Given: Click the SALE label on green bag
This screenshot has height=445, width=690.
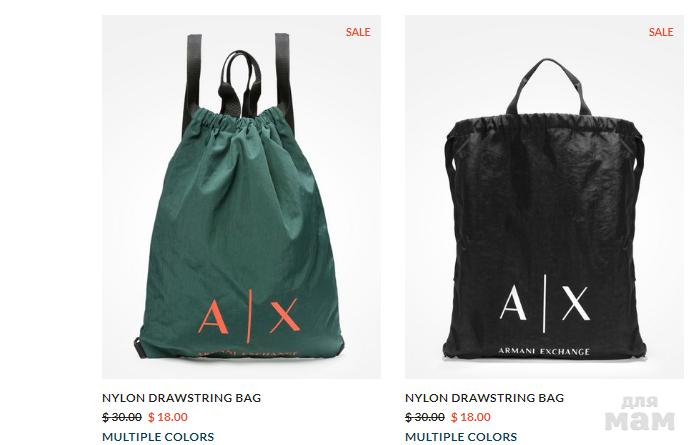Looking at the screenshot, I should [x=358, y=32].
